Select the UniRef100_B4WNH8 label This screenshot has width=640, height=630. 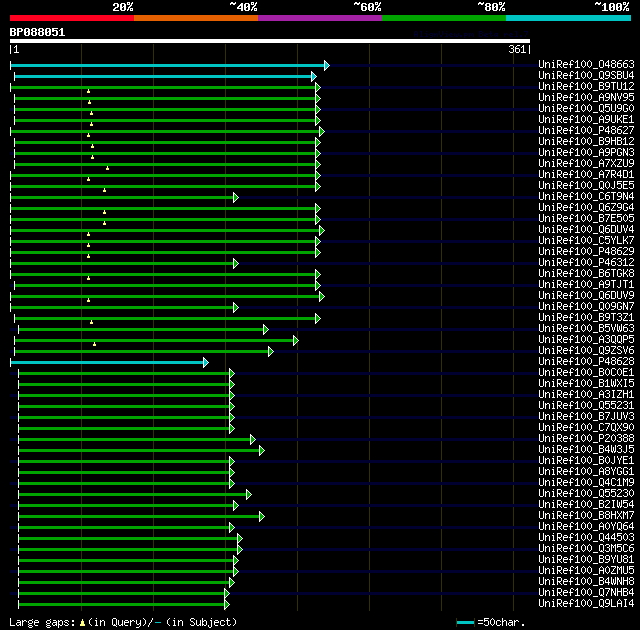[x=586, y=582]
